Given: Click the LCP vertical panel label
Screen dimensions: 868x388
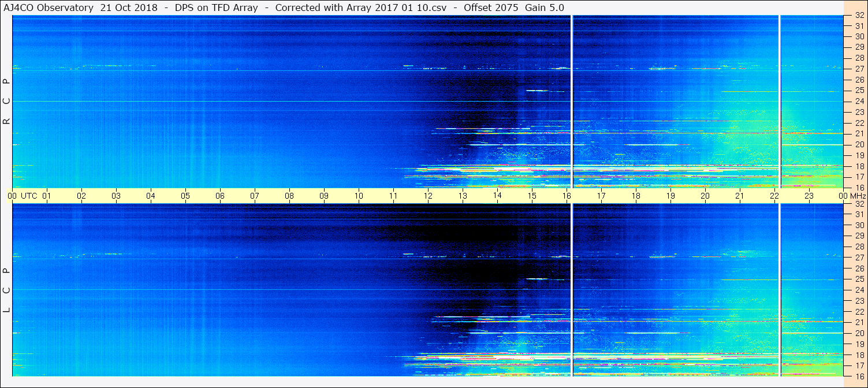Looking at the screenshot, I should [x=7, y=290].
